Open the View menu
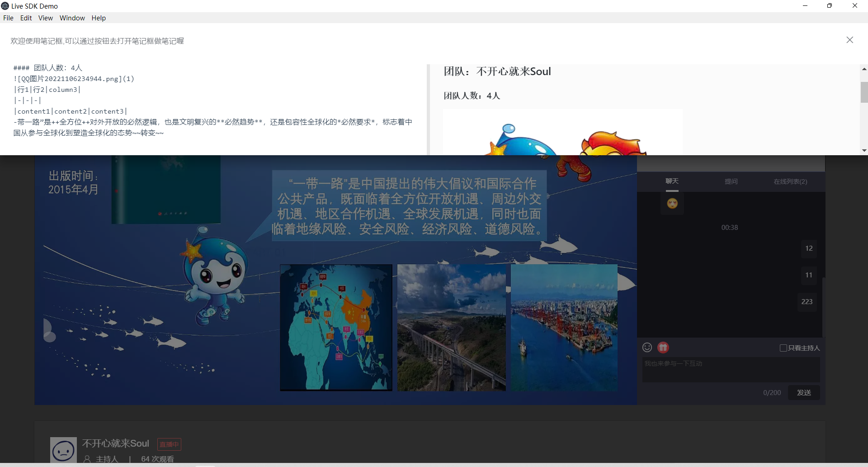The height and width of the screenshot is (467, 868). point(45,18)
